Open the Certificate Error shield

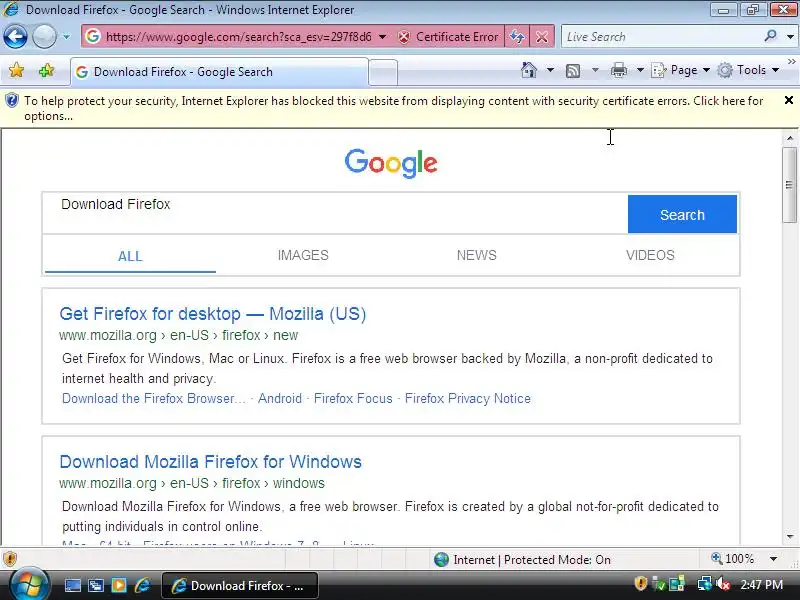pos(448,37)
